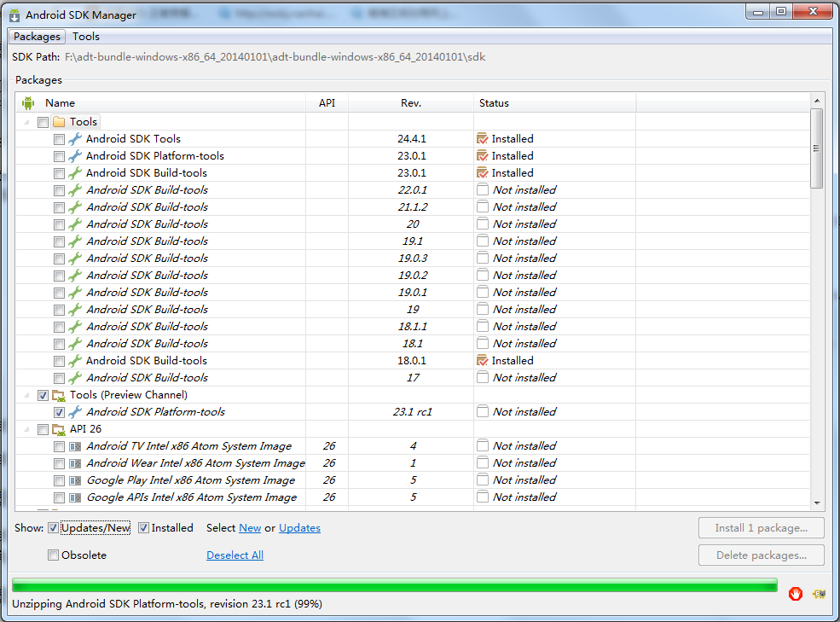Image resolution: width=840 pixels, height=622 pixels.
Task: Toggle the Updates/New show filter checkbox
Action: 53,527
